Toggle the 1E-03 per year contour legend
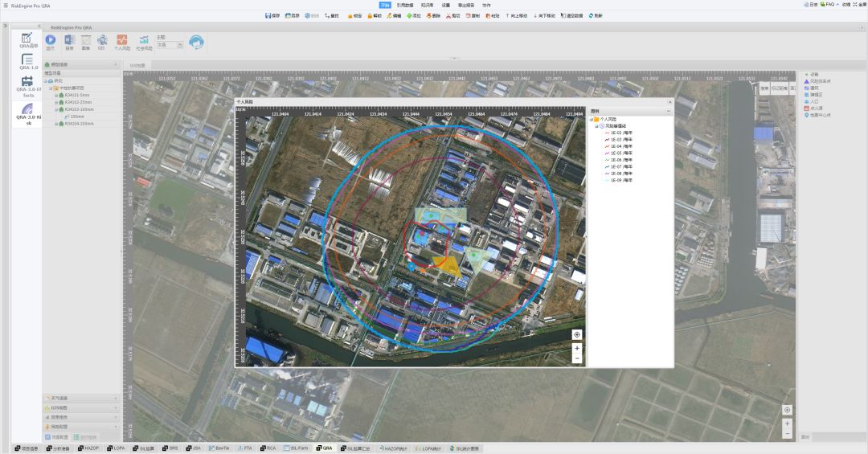868x454 pixels. (x=620, y=140)
